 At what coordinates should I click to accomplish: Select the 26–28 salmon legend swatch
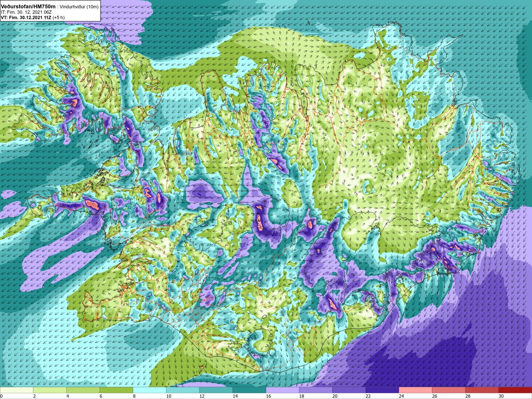coord(449,390)
